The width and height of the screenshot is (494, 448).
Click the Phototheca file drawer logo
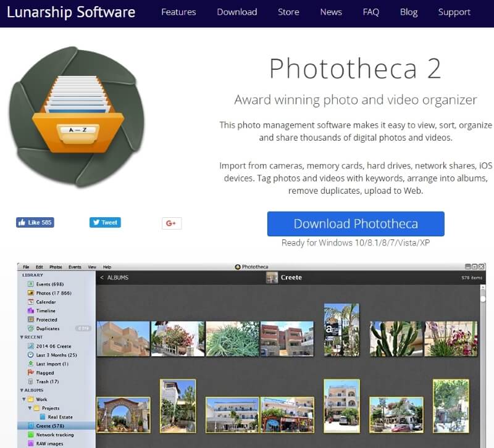tap(77, 117)
